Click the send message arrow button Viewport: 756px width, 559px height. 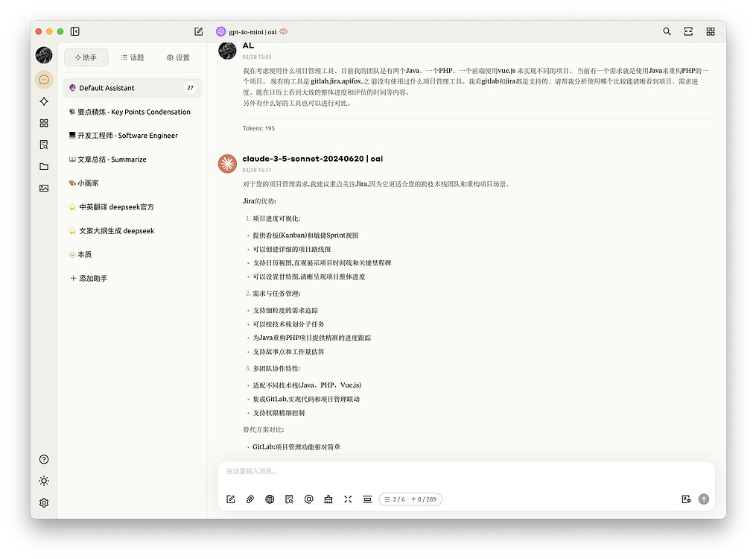704,499
